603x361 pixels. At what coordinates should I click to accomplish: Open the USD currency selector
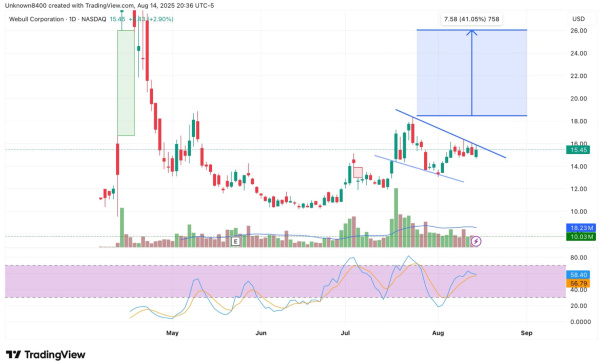[578, 19]
